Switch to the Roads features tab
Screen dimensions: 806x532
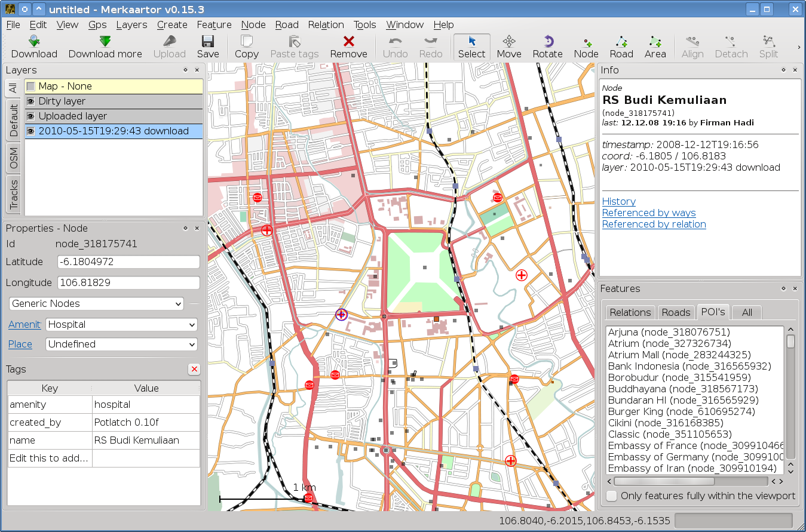click(676, 312)
